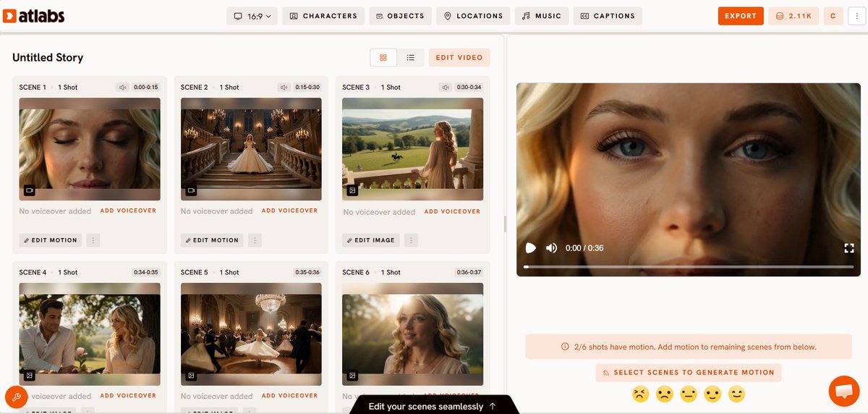
Task: Click the Edit Video button
Action: (459, 58)
